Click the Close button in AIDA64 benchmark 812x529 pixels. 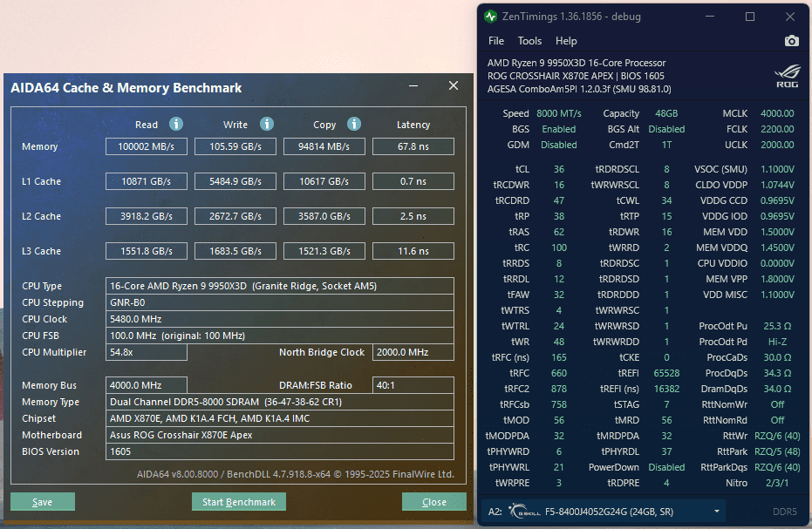coord(434,502)
